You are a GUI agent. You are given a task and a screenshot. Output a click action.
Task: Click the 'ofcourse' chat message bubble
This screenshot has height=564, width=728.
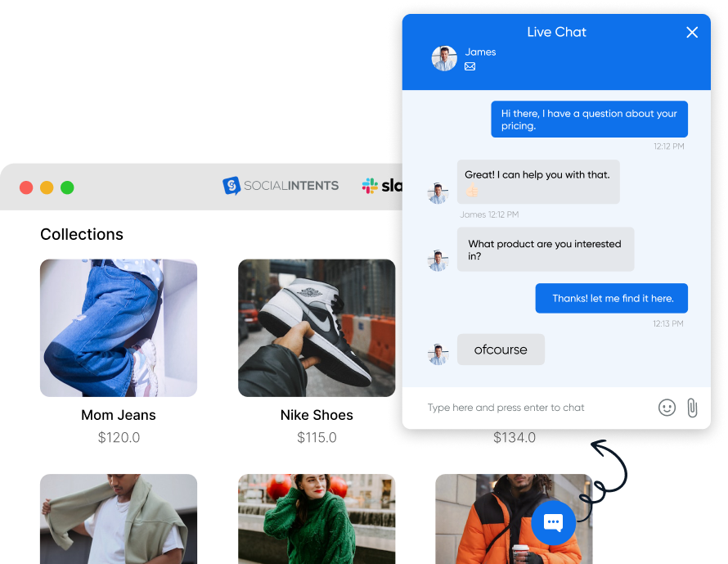click(501, 350)
